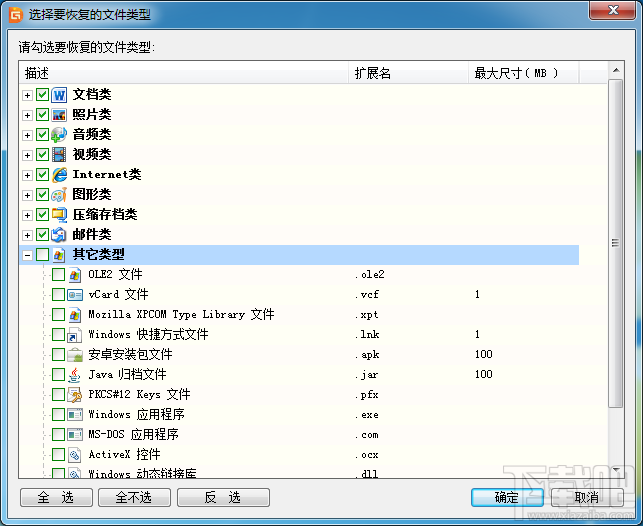Click the icon of Mozilla XPCOM Type Library

point(74,315)
